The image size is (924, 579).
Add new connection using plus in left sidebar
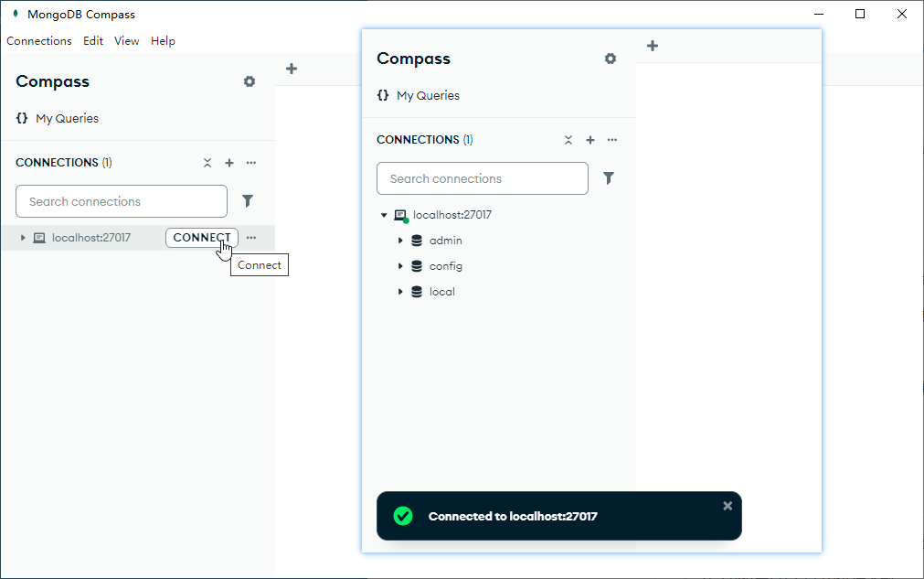click(229, 163)
